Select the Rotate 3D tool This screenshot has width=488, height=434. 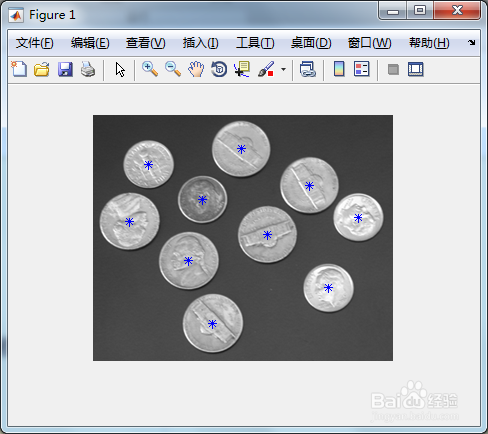(219, 69)
